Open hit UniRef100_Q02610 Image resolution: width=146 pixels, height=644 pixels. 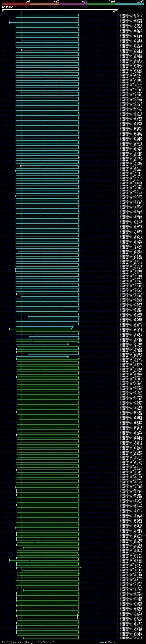coord(131,17)
